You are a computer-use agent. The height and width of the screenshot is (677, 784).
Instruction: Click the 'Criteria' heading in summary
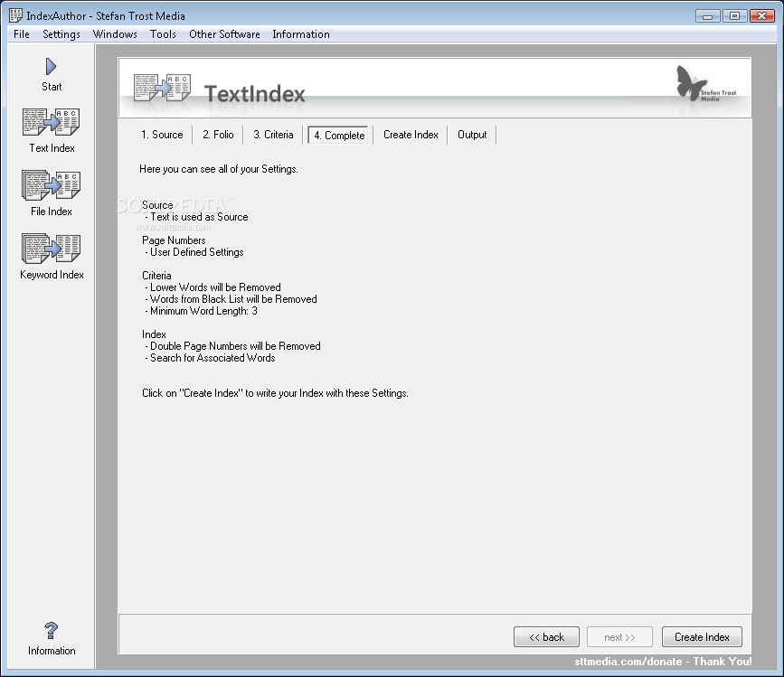(x=156, y=276)
